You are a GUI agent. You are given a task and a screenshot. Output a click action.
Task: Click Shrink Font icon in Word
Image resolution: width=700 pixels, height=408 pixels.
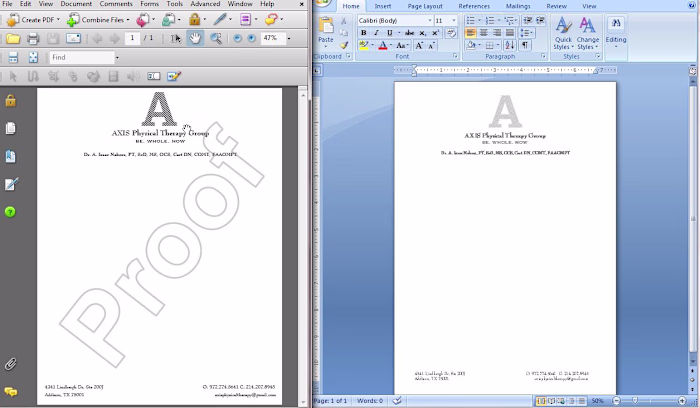[x=431, y=46]
